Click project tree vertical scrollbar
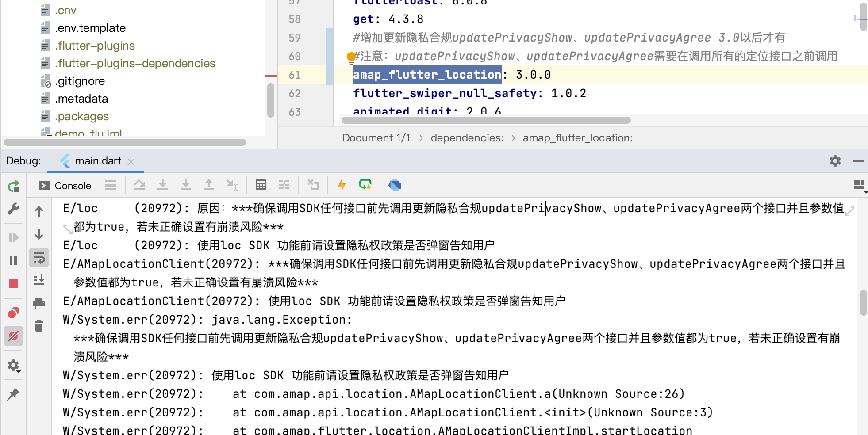The height and width of the screenshot is (435, 868). (x=271, y=100)
